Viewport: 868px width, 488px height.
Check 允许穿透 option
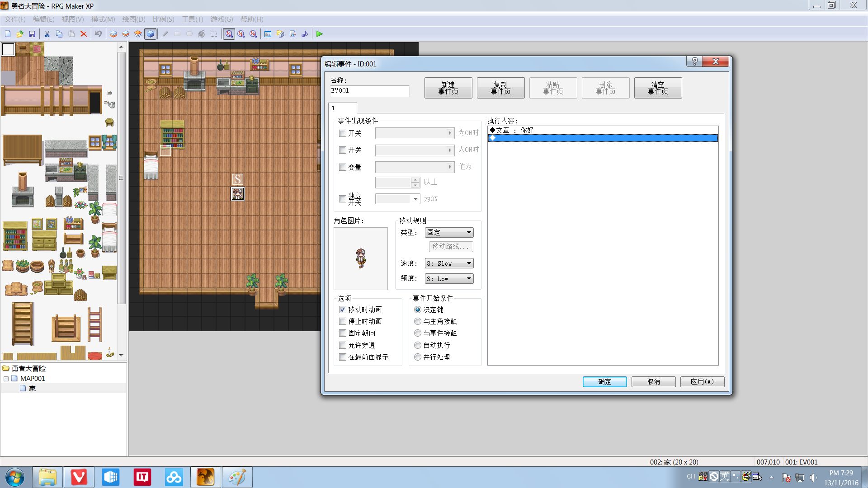[x=343, y=345]
